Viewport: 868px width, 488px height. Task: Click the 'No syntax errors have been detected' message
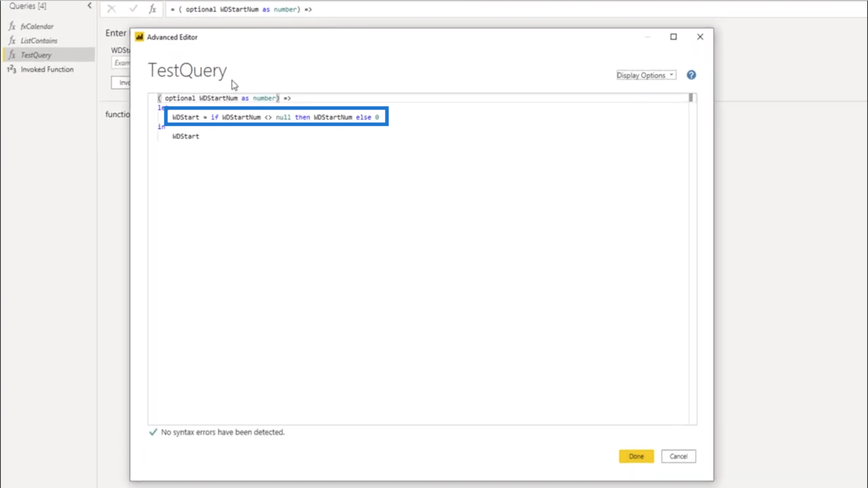point(223,432)
